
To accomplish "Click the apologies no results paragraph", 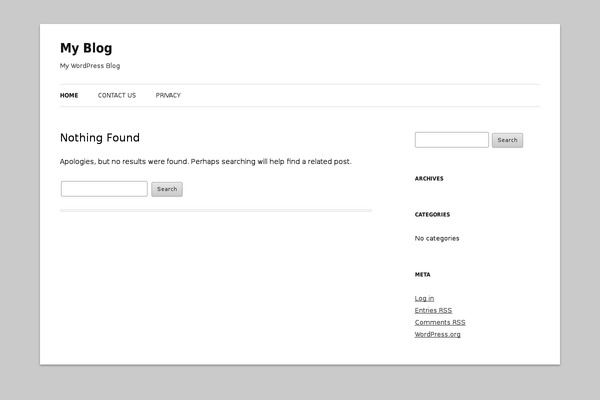I will tap(205, 162).
